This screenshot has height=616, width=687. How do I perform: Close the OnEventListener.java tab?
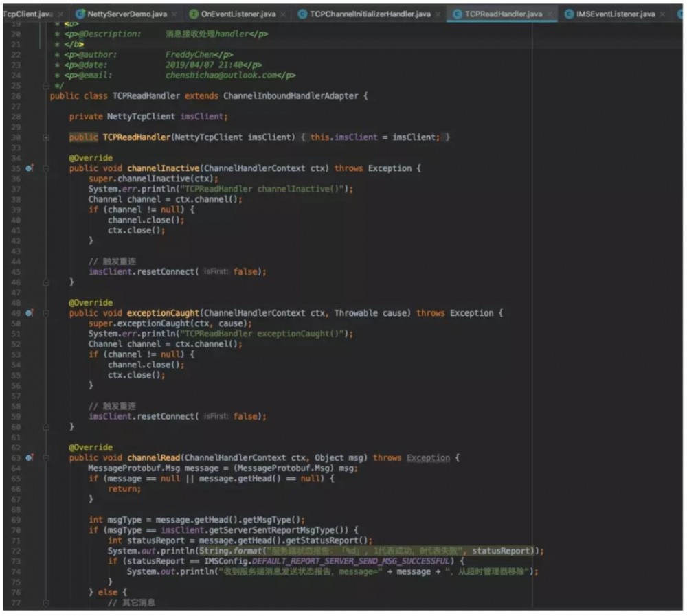click(282, 14)
